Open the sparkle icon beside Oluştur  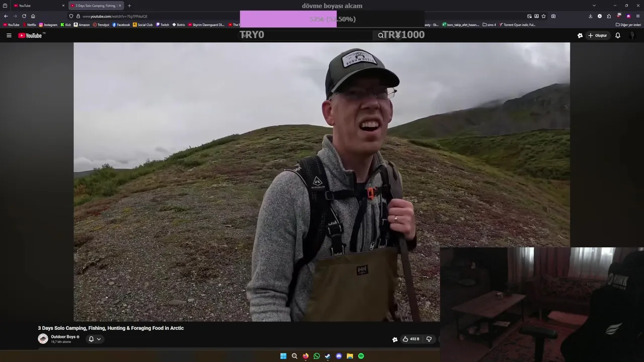(x=580, y=36)
